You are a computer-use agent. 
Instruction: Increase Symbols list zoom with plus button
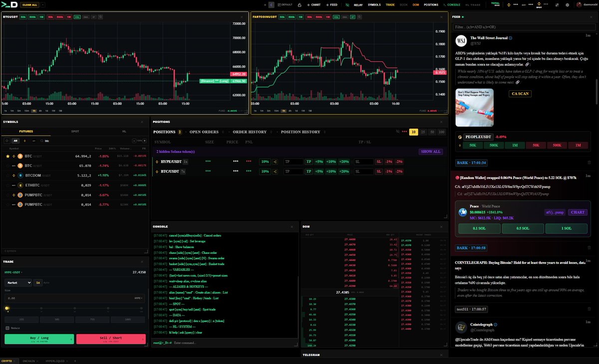(145, 141)
